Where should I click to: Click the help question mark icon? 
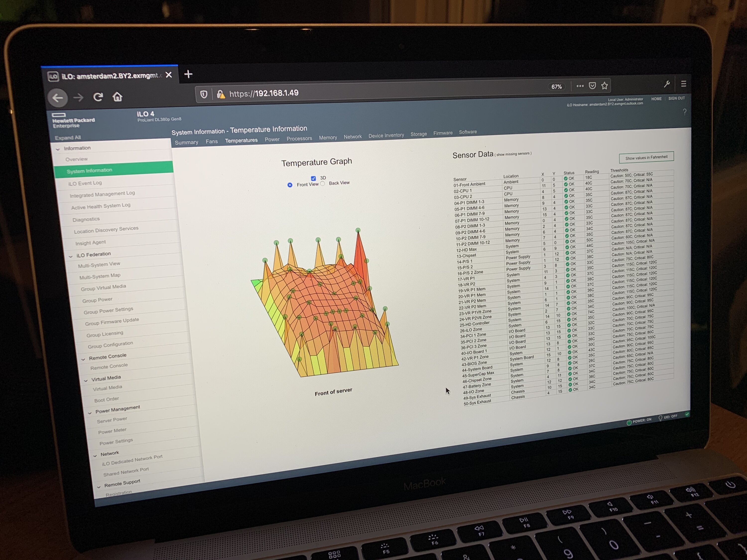click(x=684, y=112)
